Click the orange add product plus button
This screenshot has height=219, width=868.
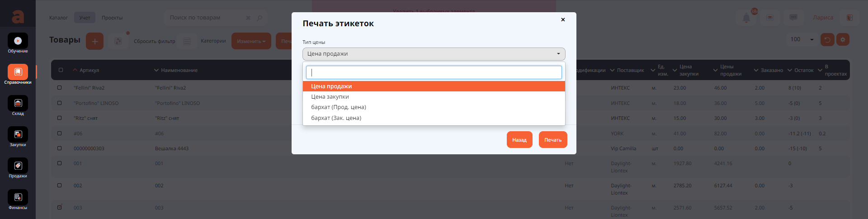(x=94, y=41)
